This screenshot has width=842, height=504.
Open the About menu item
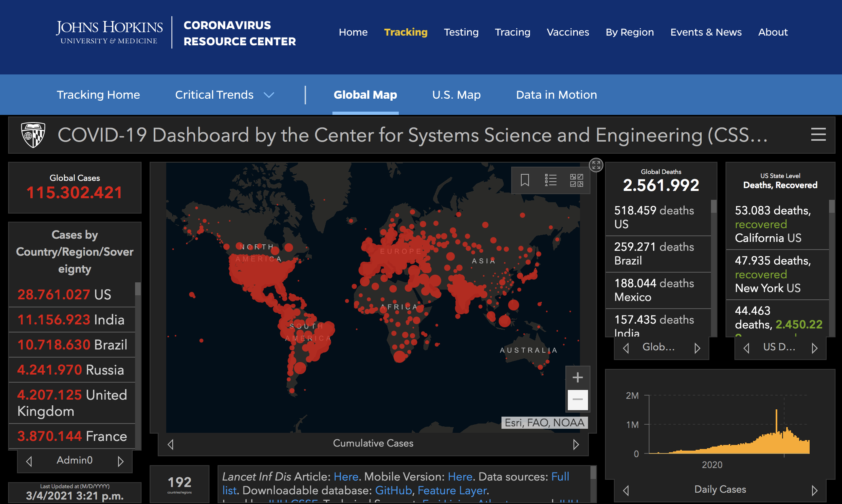773,32
